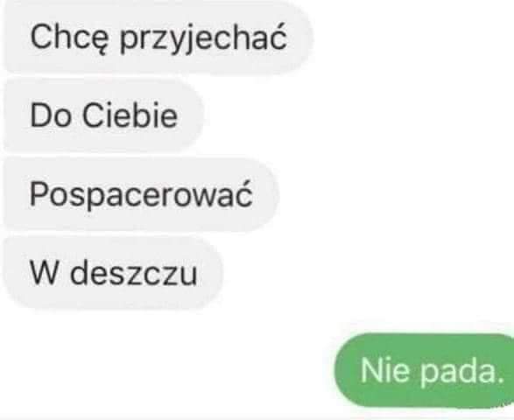Click the word 'przyjechać'

(x=203, y=36)
